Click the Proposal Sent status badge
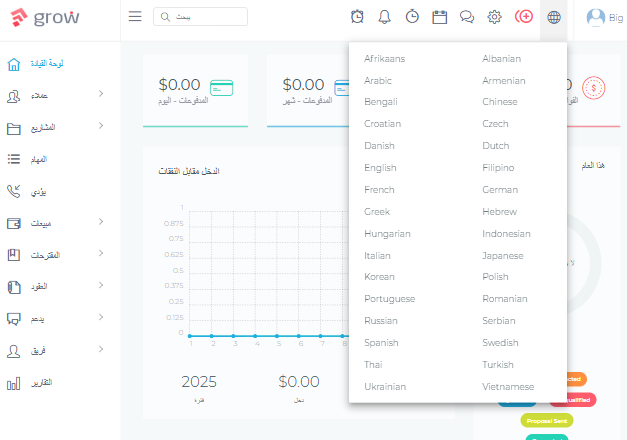The height and width of the screenshot is (440, 627). click(547, 421)
